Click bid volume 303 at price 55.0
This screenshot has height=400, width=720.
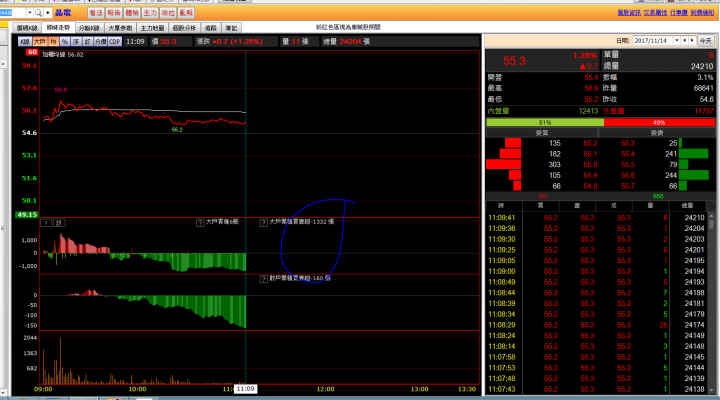point(554,164)
